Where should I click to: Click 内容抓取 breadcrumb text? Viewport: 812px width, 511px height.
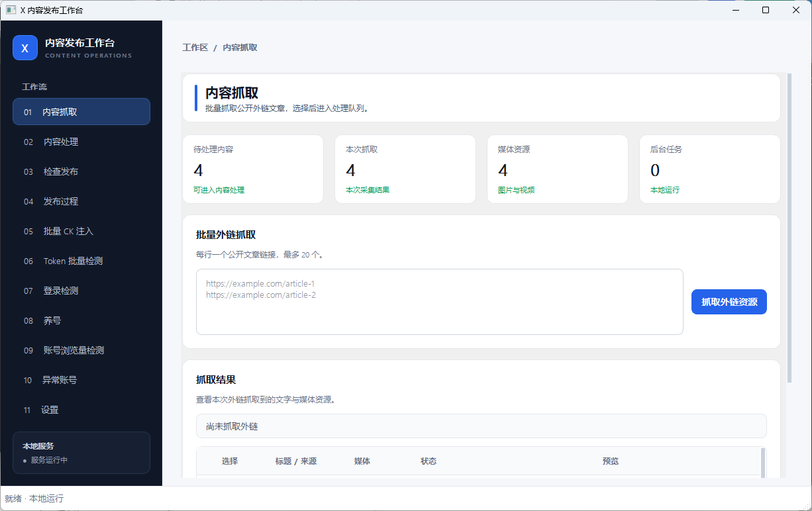click(240, 48)
